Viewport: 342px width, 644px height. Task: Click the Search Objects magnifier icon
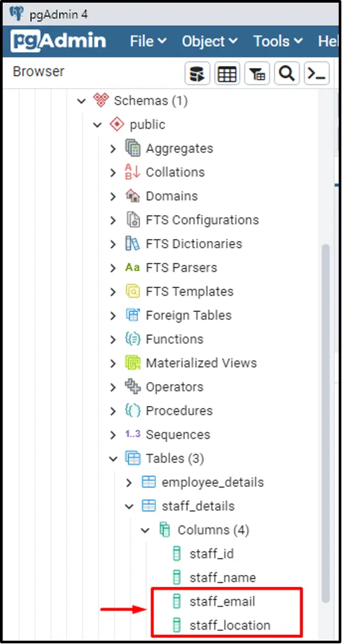tap(287, 74)
